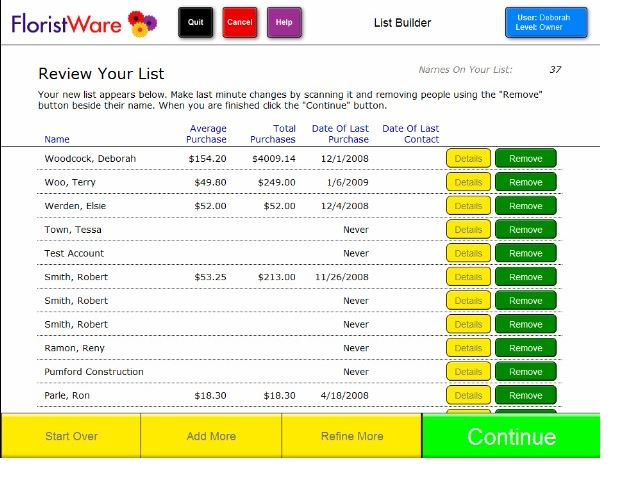Click the Date Of Last Contact header
634x481 pixels.
(410, 134)
